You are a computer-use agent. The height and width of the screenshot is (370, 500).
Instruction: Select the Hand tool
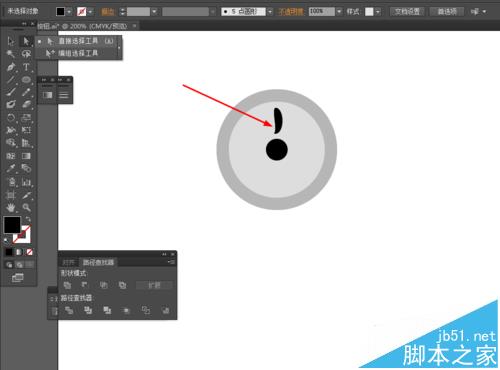click(11, 208)
